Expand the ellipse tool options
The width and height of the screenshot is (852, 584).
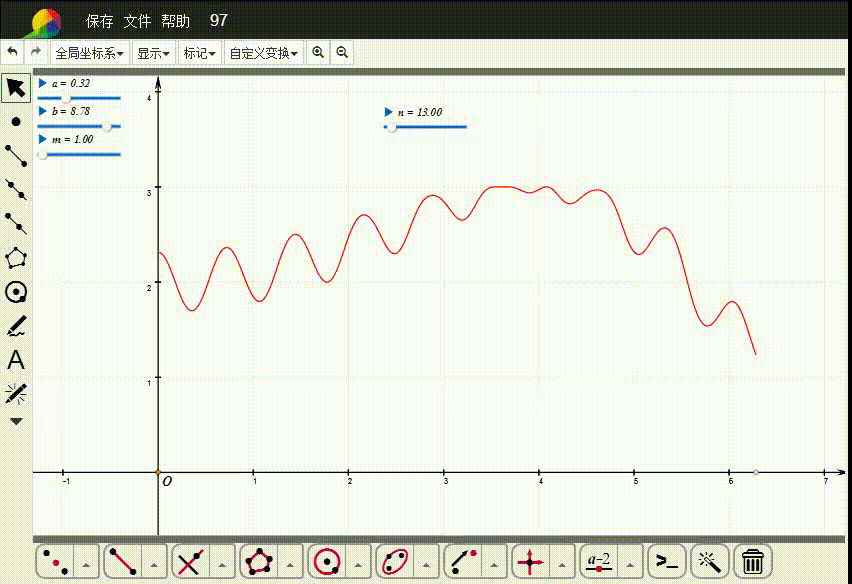coord(426,564)
